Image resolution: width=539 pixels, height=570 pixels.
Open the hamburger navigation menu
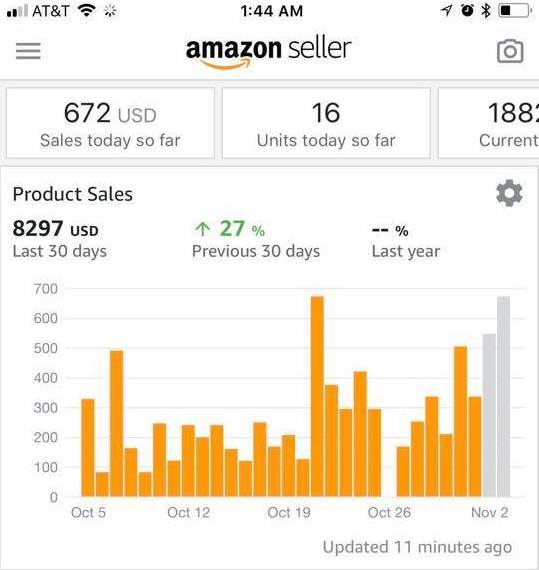coord(28,51)
